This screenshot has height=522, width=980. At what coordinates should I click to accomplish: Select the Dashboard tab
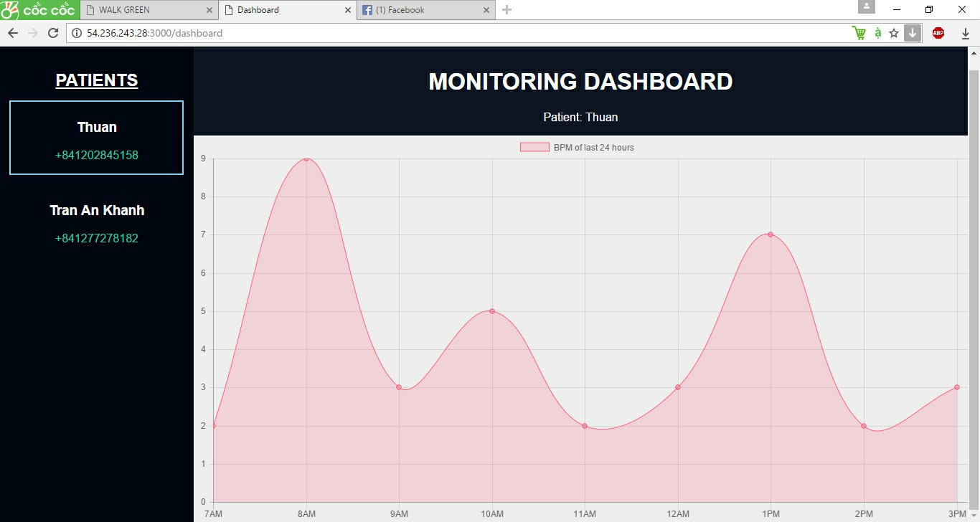[287, 10]
